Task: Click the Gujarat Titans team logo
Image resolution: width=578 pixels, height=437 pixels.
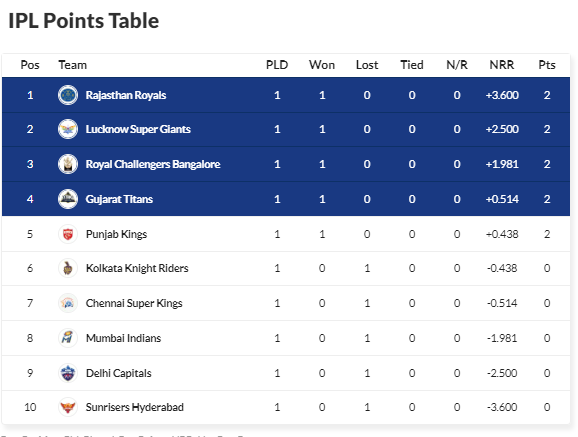Action: (x=68, y=199)
